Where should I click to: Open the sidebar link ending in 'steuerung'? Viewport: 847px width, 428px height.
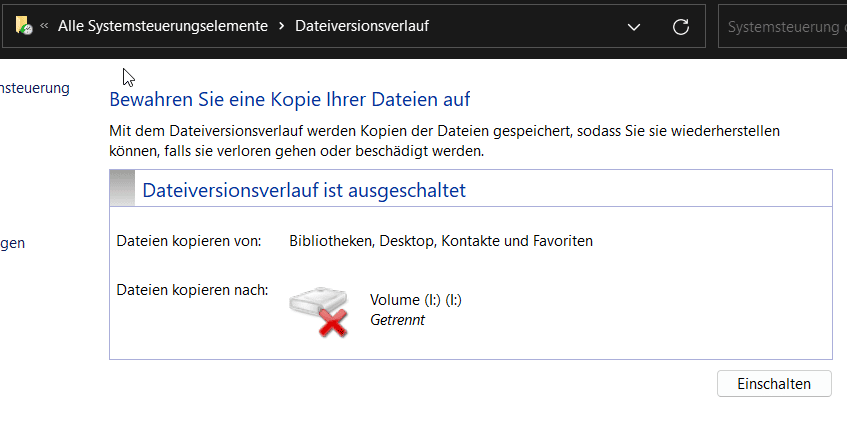(x=35, y=88)
